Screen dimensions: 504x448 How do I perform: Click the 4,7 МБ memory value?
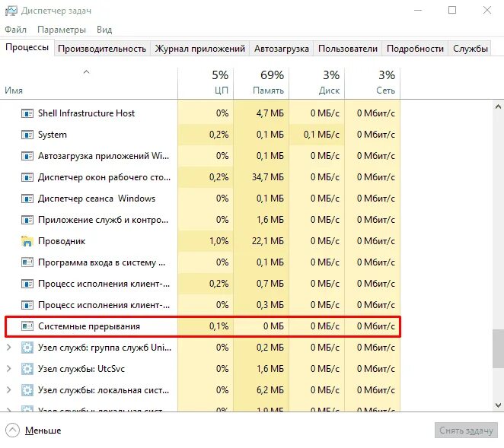pos(270,113)
